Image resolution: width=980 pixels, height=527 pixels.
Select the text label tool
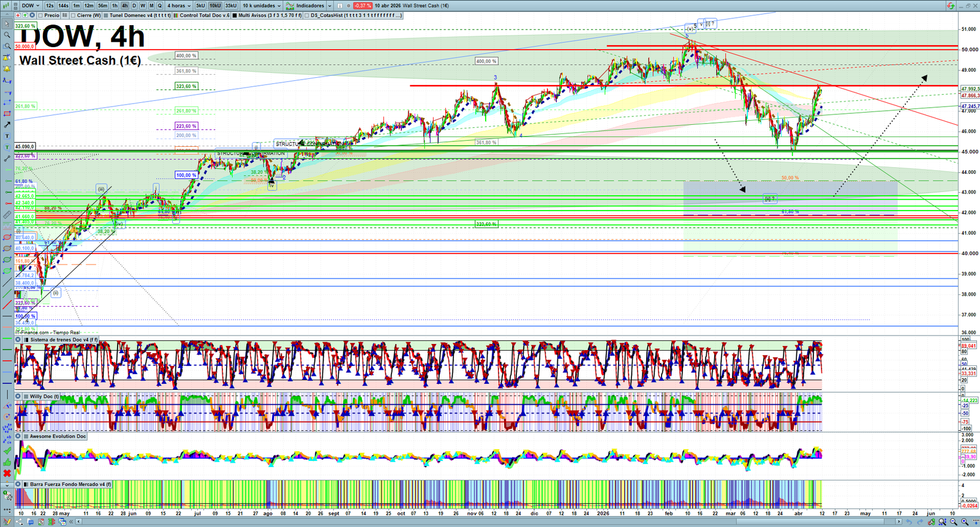(7, 136)
